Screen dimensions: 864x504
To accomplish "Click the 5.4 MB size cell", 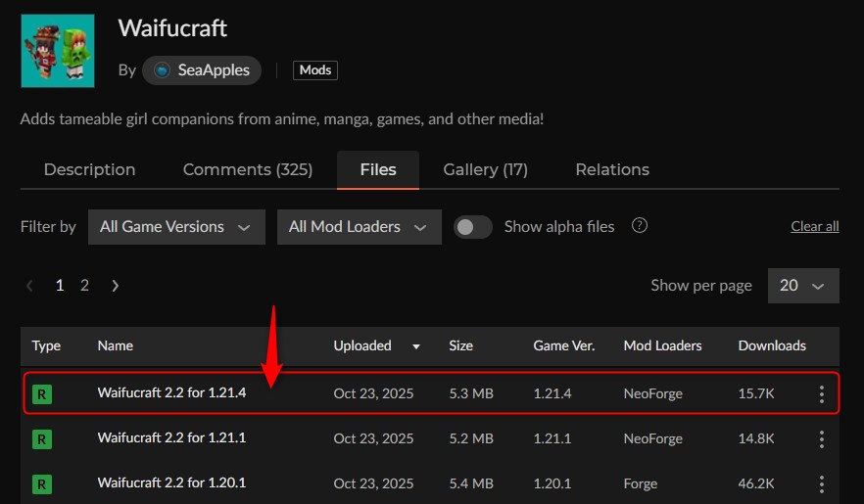I will click(x=471, y=483).
